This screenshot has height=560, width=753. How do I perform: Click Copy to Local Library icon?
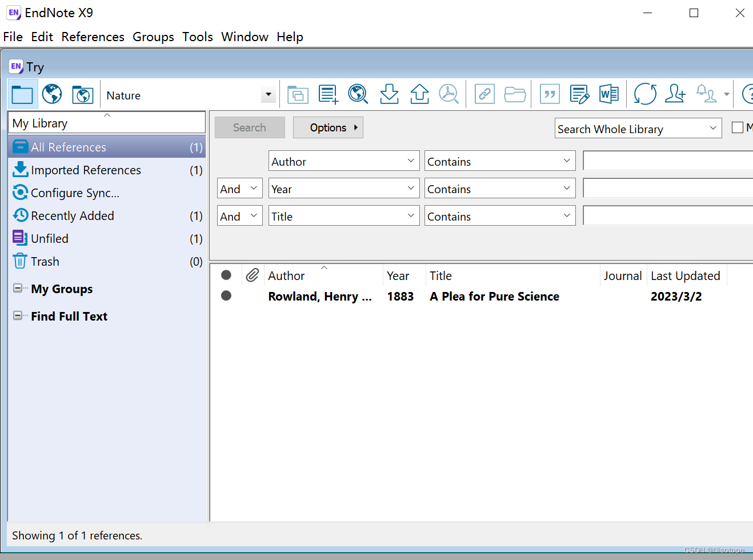pos(298,94)
